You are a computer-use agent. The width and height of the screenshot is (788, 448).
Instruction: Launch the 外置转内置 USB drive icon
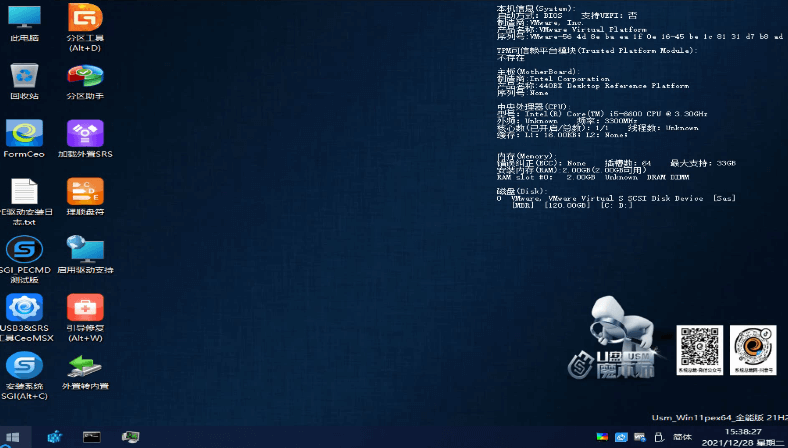point(85,372)
